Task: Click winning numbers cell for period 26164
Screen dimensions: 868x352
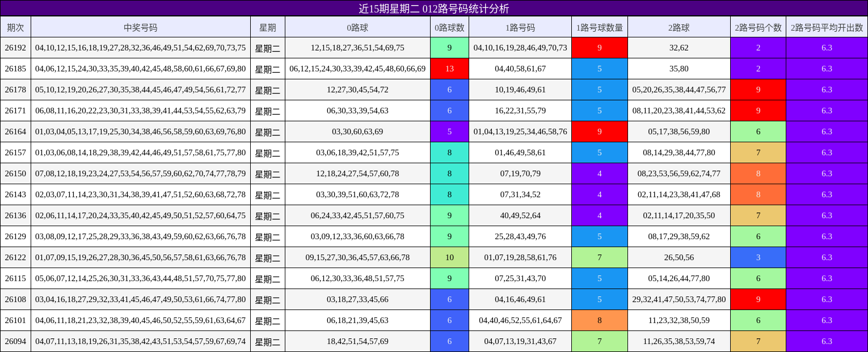Action: point(141,132)
